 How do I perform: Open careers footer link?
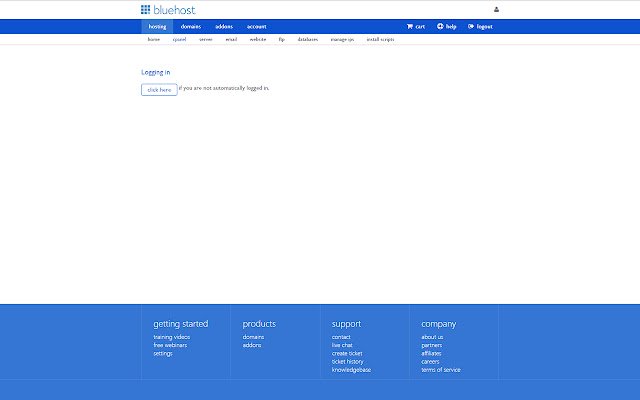[430, 362]
